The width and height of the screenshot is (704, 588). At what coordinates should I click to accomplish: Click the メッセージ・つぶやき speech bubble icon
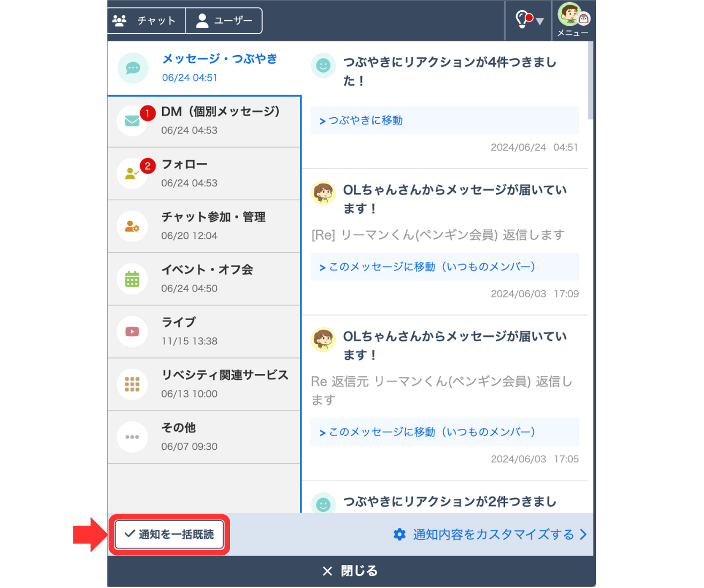(x=133, y=68)
